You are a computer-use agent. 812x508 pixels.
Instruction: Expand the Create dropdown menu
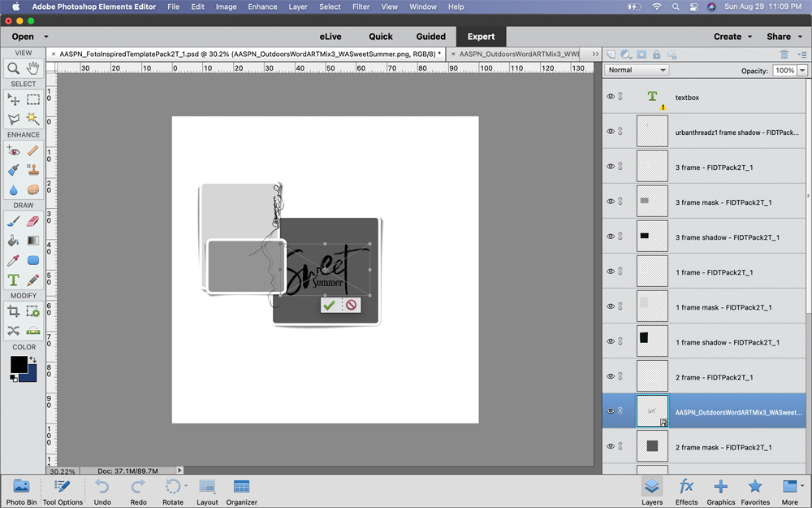(x=732, y=37)
